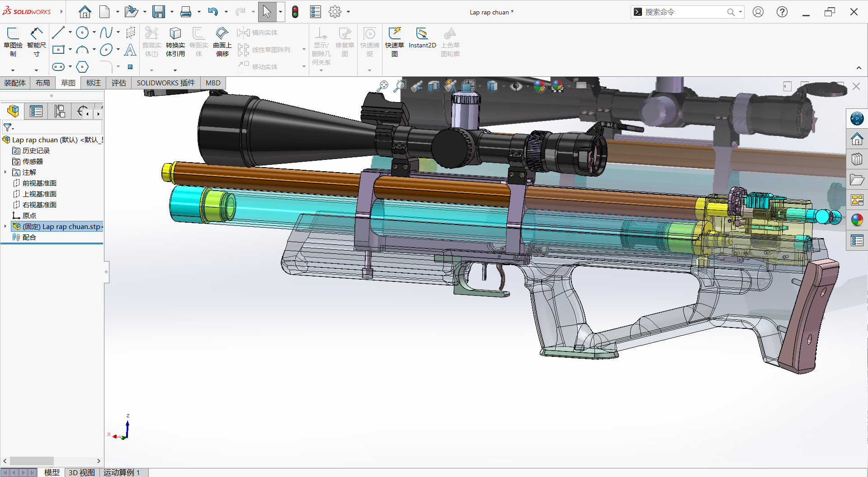This screenshot has width=868, height=477.
Task: Open the PropertyManager tab in the left panel
Action: pyautogui.click(x=36, y=111)
